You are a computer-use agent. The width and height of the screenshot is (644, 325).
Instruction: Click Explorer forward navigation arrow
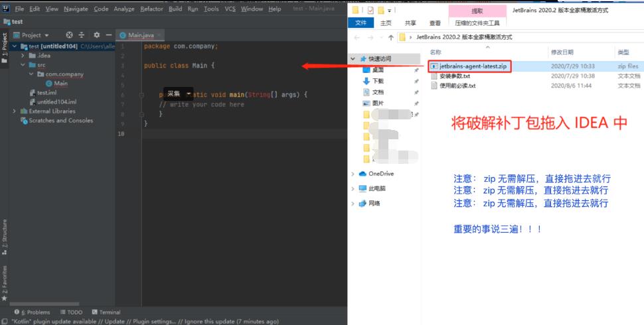(x=371, y=37)
